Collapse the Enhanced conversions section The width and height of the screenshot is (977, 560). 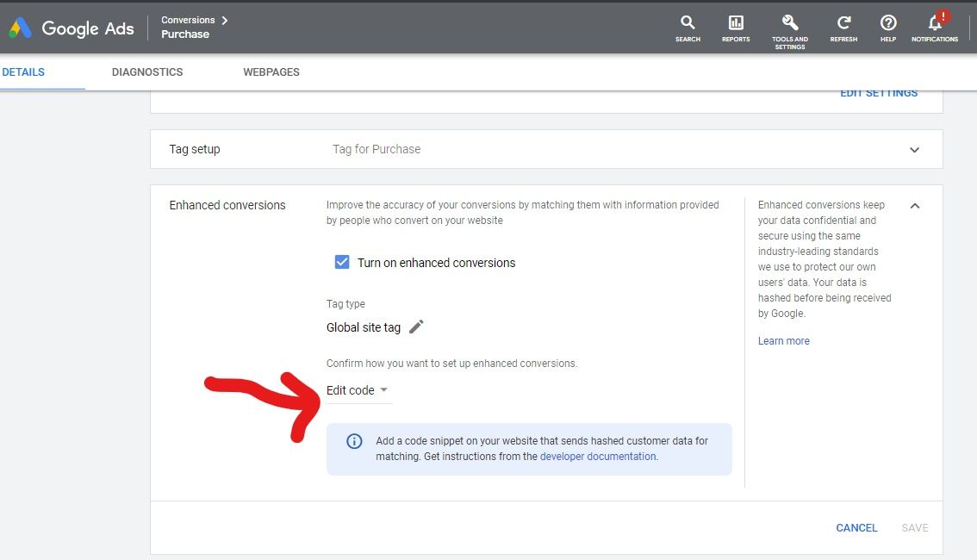[x=914, y=205]
